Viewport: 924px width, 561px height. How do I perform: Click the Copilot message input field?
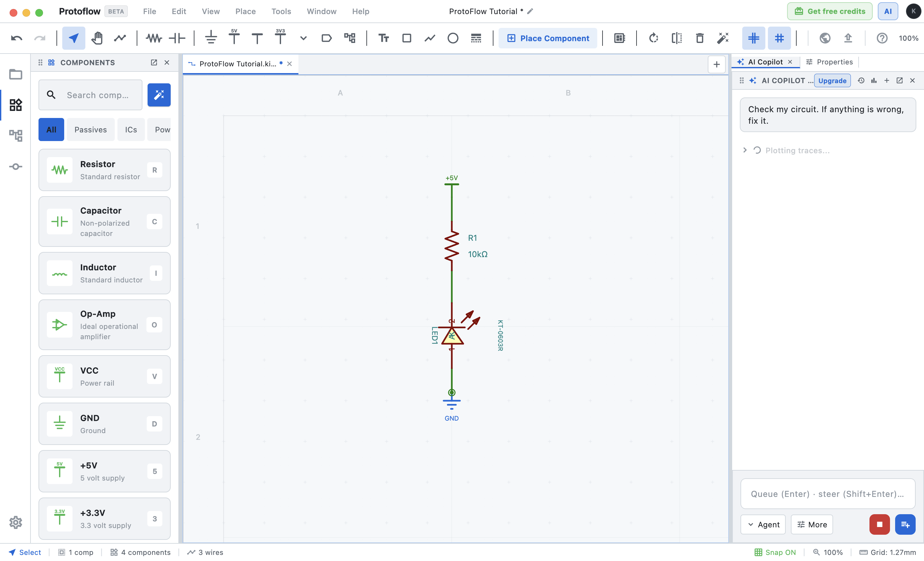point(828,494)
